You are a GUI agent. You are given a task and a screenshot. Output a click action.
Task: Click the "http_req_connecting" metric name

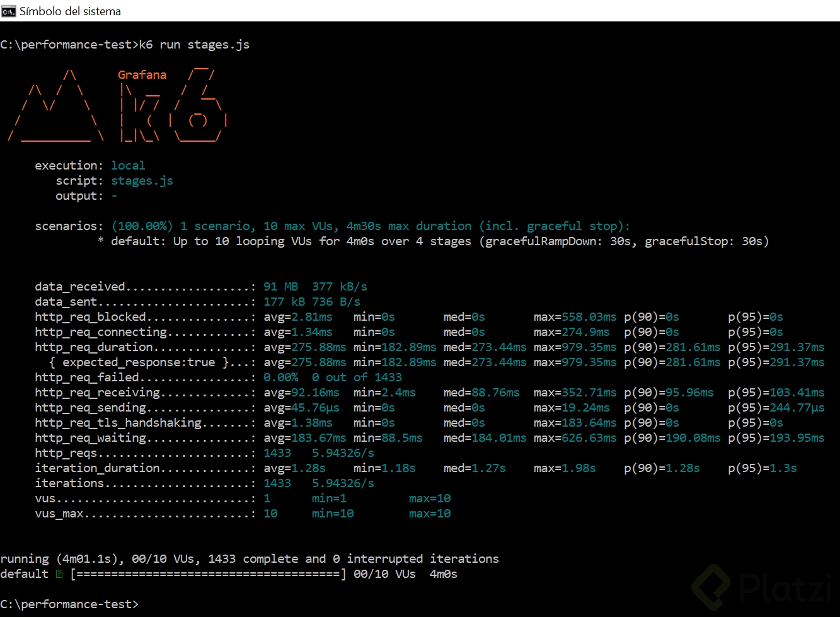(x=101, y=332)
